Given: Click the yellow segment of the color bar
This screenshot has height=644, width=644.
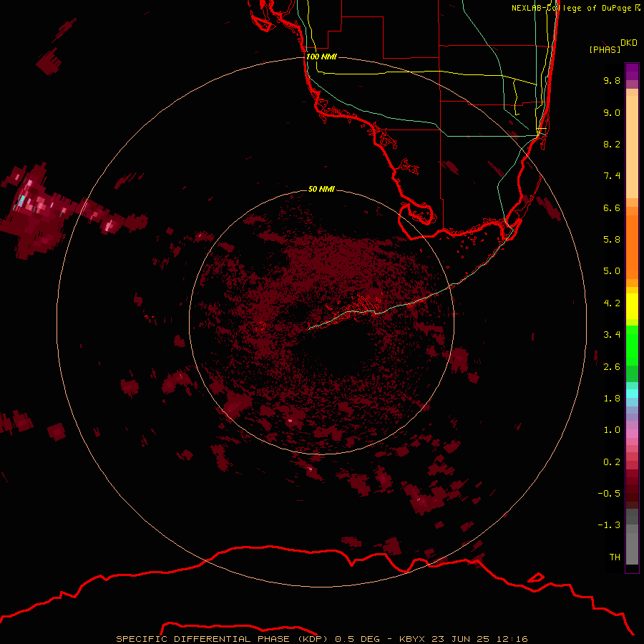Looking at the screenshot, I should click(x=632, y=306).
